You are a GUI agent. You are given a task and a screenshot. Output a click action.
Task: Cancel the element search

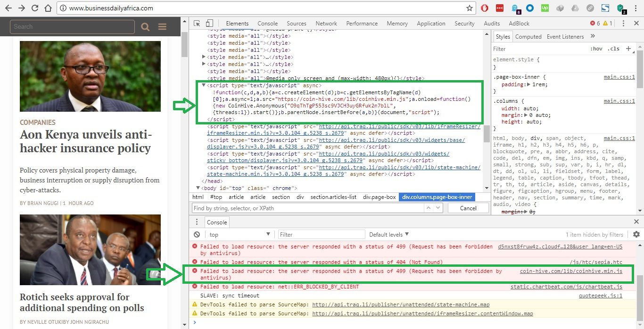(468, 208)
